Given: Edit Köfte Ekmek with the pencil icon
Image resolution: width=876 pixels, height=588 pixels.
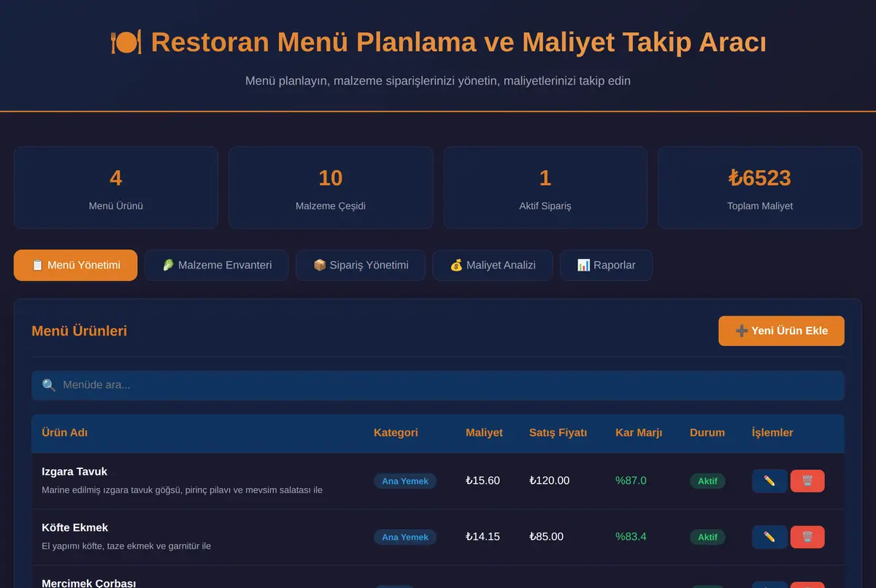Looking at the screenshot, I should pos(769,537).
